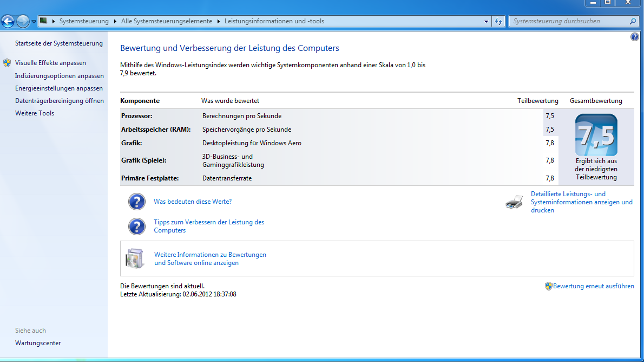Viewport: 644px width, 362px height.
Task: Click Letzte Aktualisierung date text
Action: (178, 295)
